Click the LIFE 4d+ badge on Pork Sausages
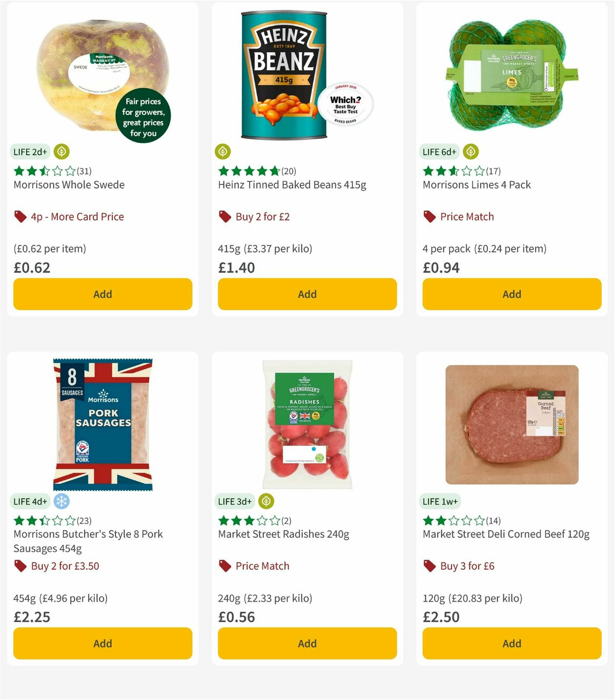615x700 pixels. [30, 501]
